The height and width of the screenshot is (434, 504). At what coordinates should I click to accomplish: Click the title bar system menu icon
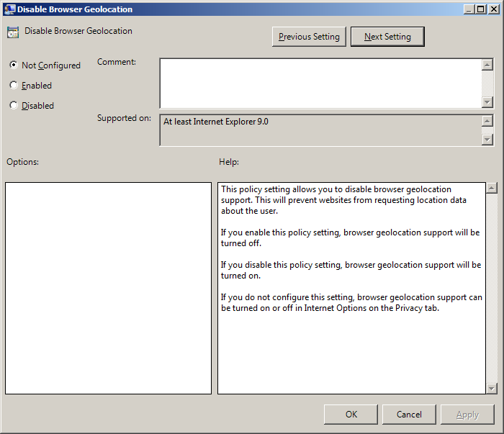pos(9,9)
